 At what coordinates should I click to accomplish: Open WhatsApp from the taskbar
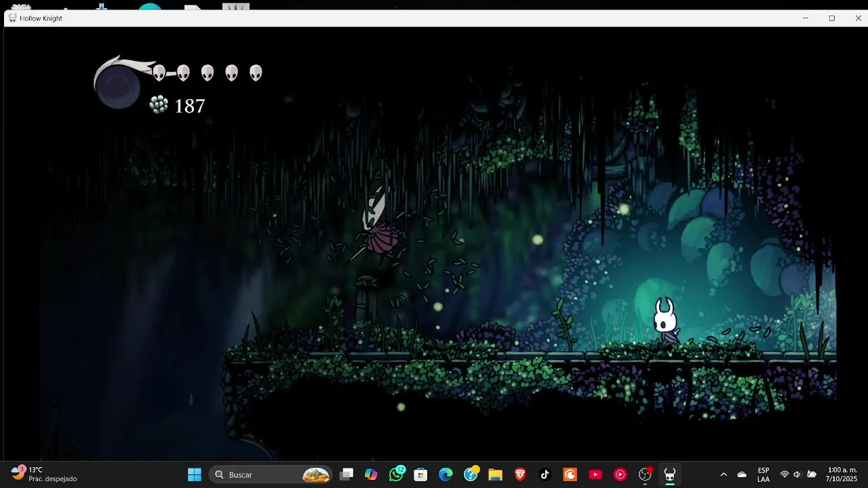pos(396,474)
